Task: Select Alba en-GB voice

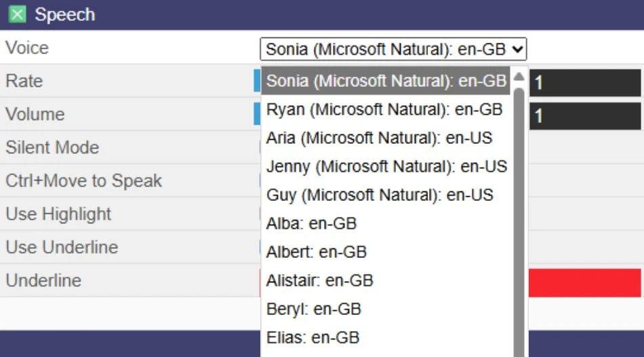Action: tap(386, 223)
